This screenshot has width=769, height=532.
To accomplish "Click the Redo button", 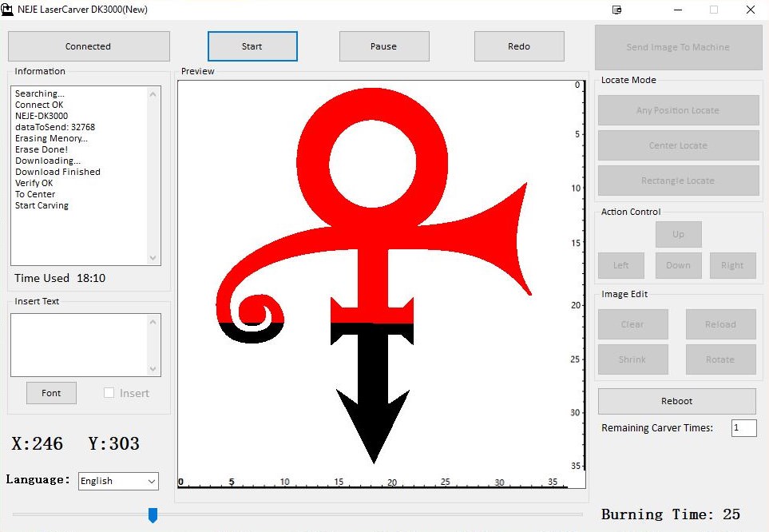I will [x=519, y=46].
